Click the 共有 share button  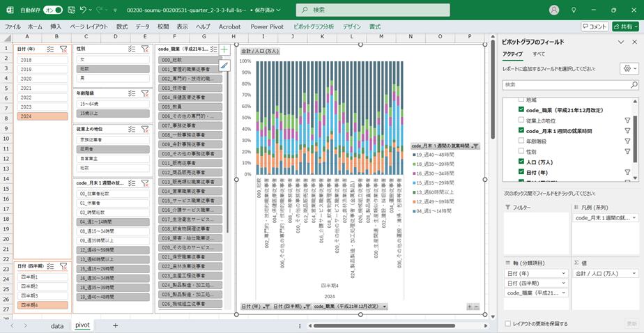click(625, 26)
